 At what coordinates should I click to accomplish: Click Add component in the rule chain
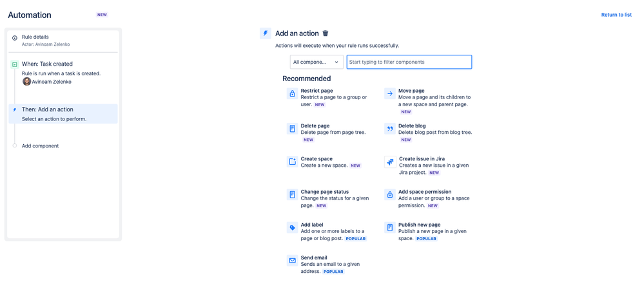point(40,146)
